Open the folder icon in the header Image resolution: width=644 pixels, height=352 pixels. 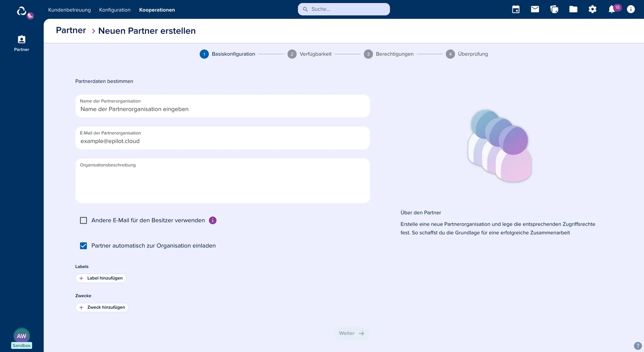[573, 9]
